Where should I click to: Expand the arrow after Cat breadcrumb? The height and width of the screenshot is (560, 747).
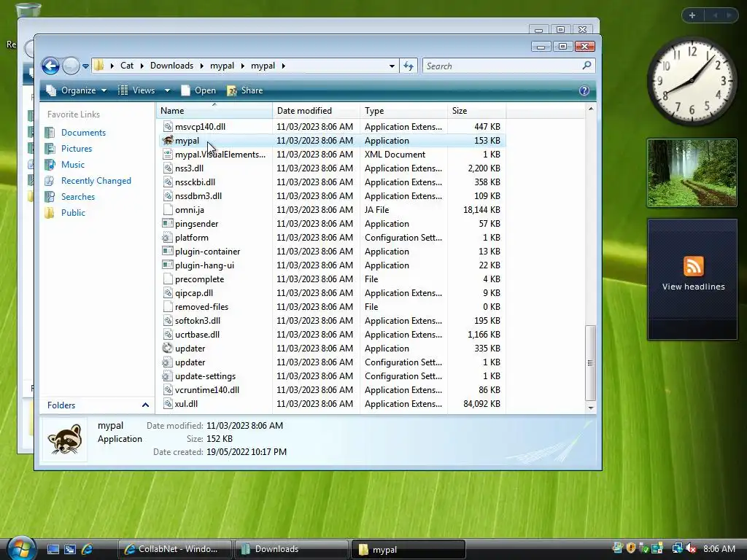coord(142,66)
